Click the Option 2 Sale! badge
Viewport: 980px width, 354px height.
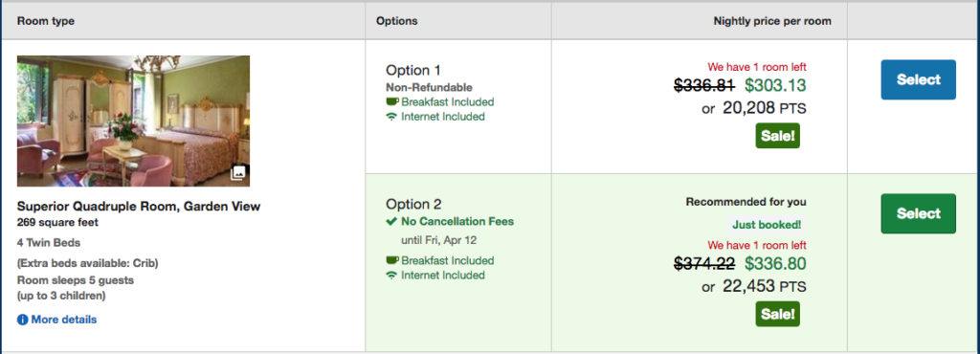click(x=777, y=314)
